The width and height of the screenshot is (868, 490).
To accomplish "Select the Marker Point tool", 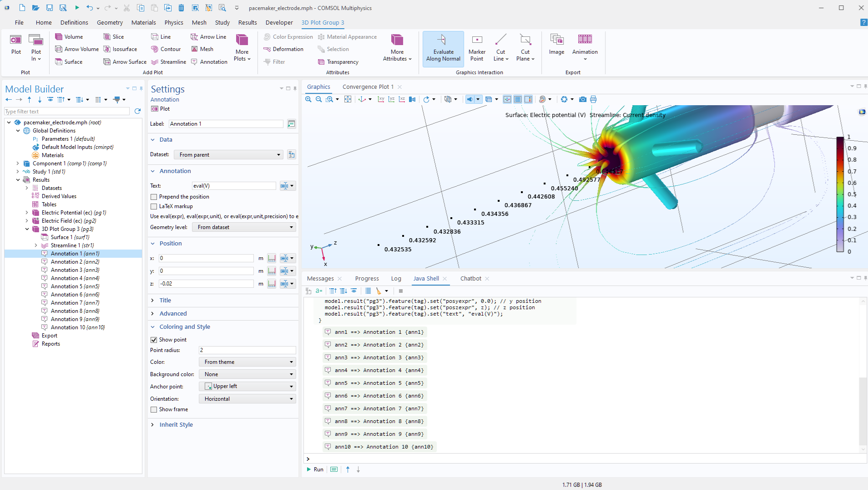I will (x=476, y=49).
